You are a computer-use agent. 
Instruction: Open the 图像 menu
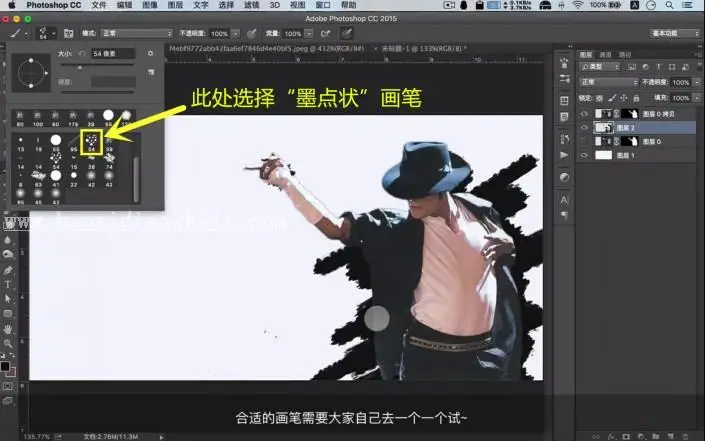pos(150,5)
